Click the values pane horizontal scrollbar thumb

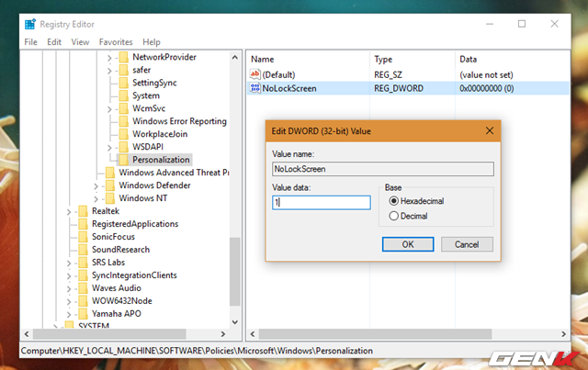(x=376, y=333)
